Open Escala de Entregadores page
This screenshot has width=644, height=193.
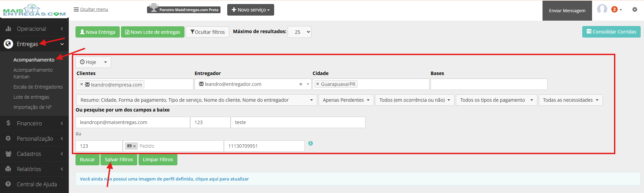point(38,87)
